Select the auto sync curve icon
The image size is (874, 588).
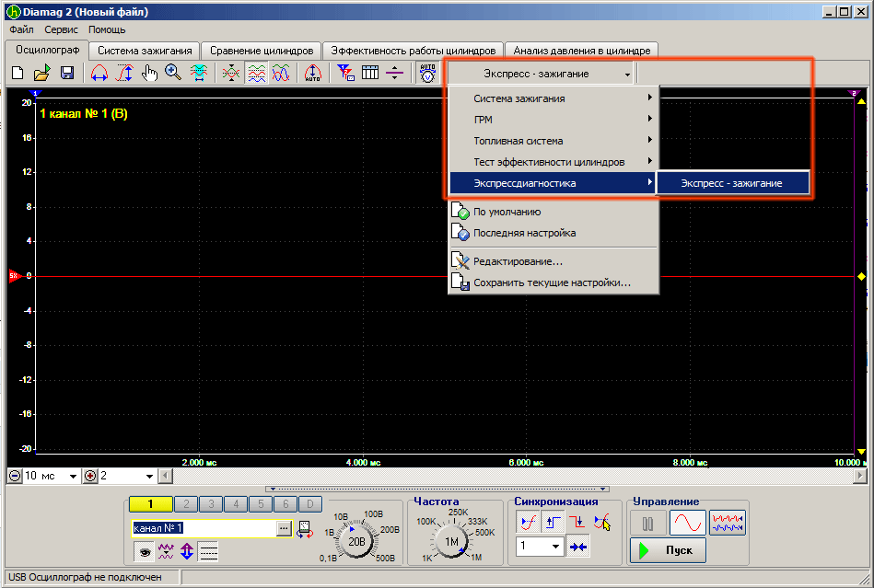528,523
